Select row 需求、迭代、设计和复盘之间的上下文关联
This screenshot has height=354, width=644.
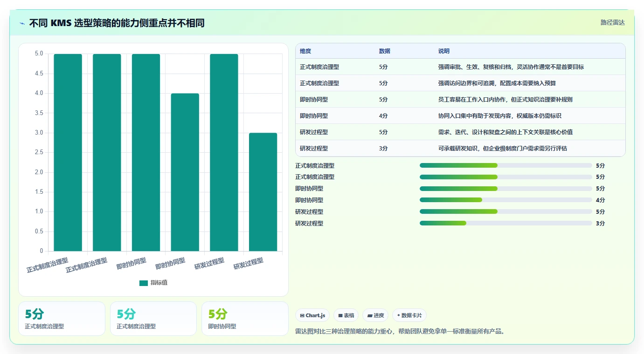460,132
